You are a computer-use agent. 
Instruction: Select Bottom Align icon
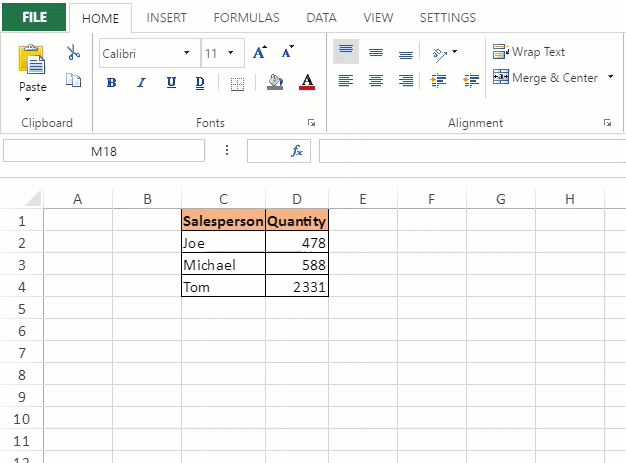[x=406, y=54]
